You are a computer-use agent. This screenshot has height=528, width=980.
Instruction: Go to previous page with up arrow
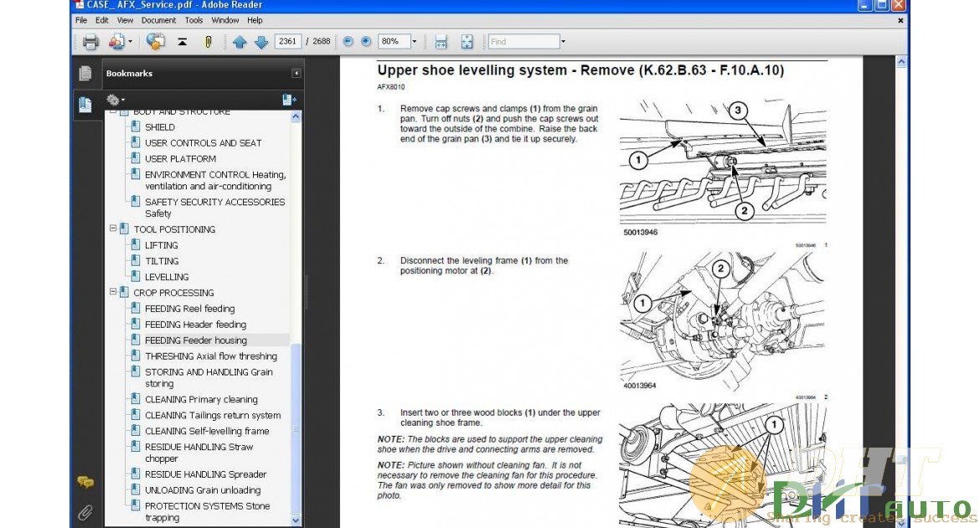pos(240,42)
